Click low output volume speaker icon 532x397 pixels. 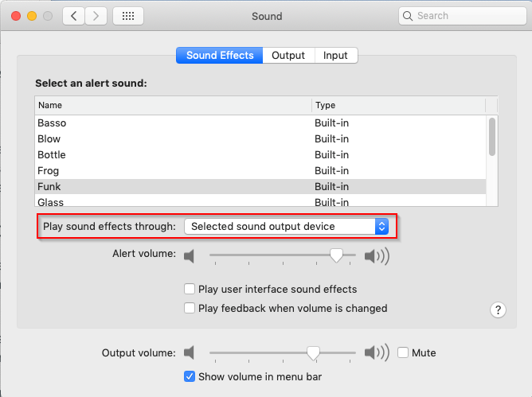189,352
